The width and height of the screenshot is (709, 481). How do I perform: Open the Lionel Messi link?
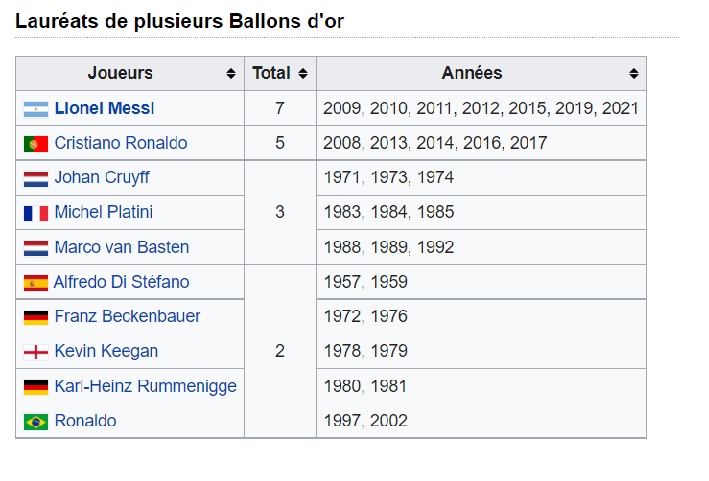104,108
